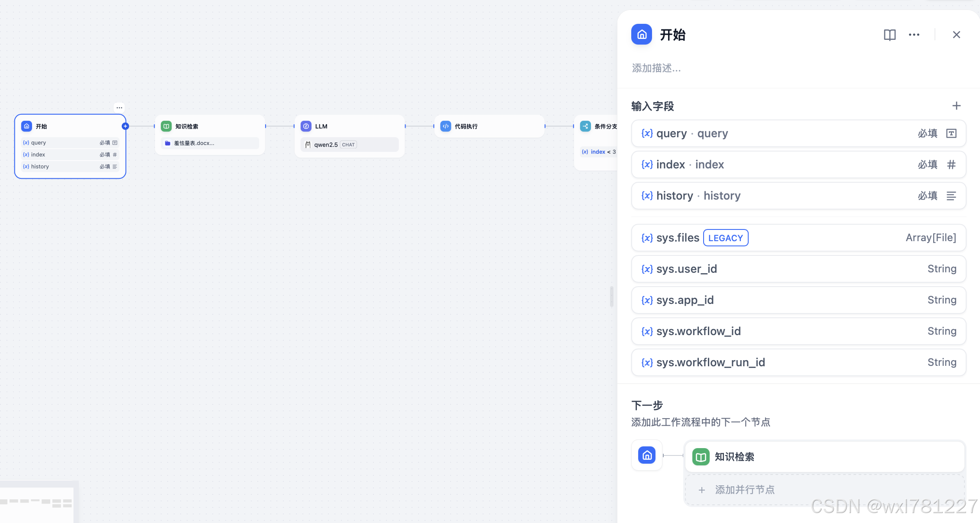Click the variable icon beside sys.files
This screenshot has height=523, width=980.
point(647,238)
